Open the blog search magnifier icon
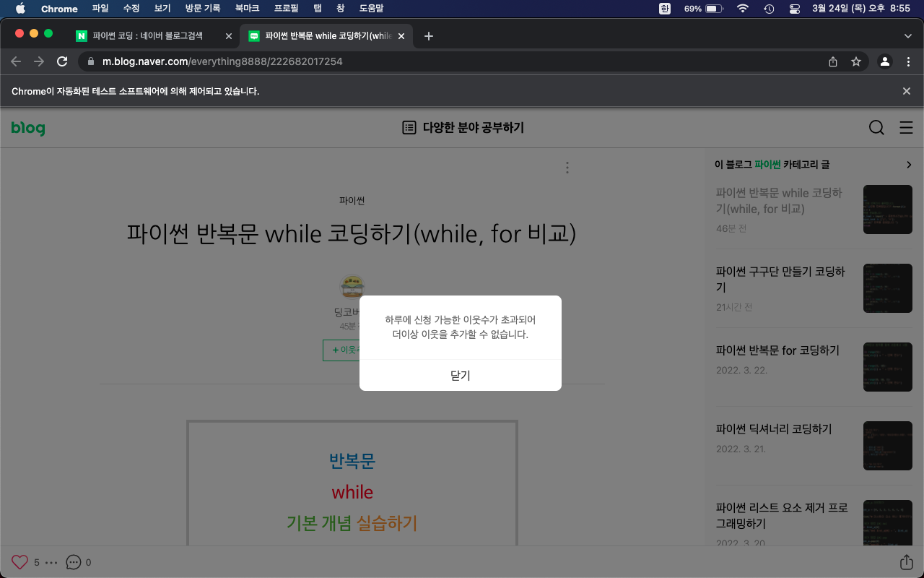This screenshot has height=578, width=924. pos(876,128)
